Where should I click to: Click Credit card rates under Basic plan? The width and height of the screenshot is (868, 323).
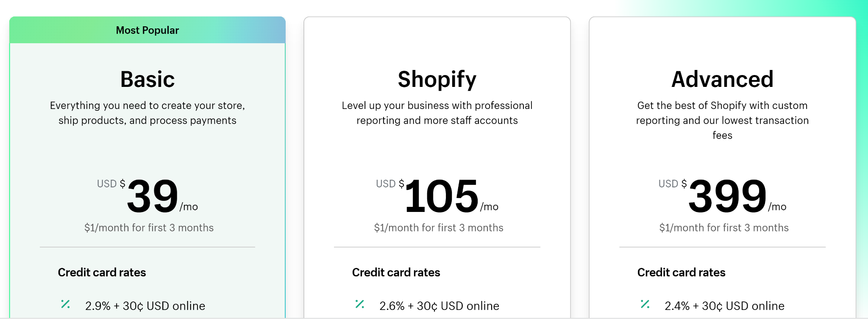point(102,273)
